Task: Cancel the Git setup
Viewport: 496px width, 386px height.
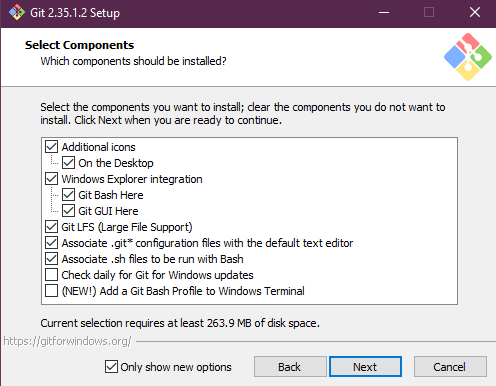Action: [x=450, y=367]
